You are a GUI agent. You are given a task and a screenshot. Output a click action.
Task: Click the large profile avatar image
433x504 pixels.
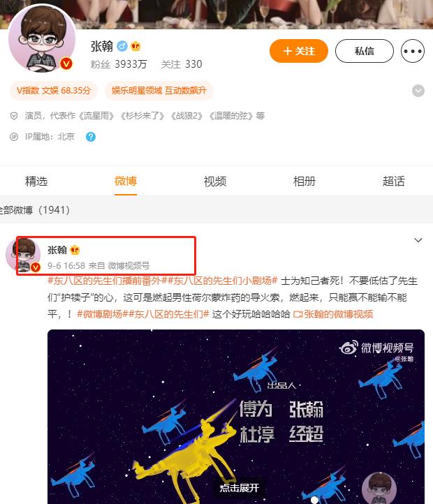click(x=42, y=38)
